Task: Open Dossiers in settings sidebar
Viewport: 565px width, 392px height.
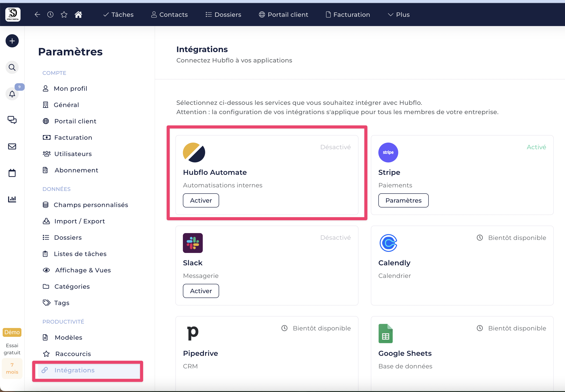Action: click(62, 237)
